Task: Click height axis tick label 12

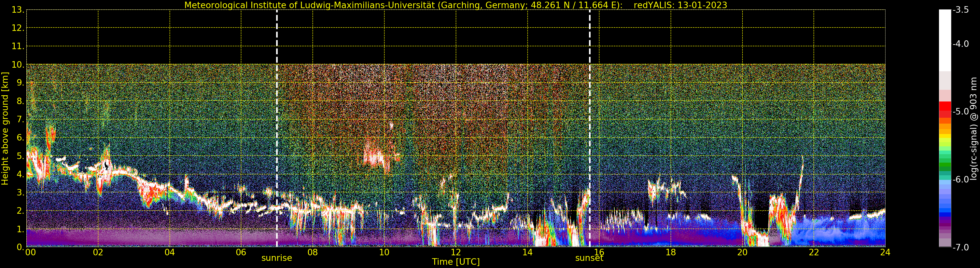Action: pyautogui.click(x=18, y=28)
